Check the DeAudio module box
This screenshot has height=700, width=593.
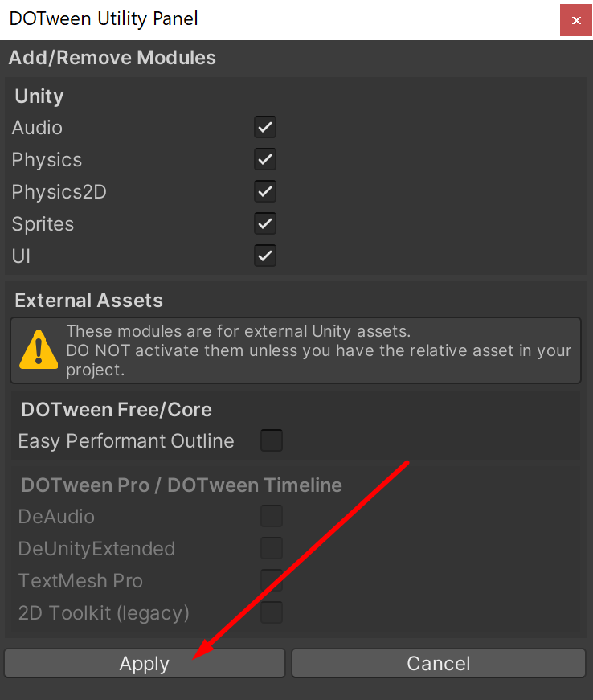(271, 516)
